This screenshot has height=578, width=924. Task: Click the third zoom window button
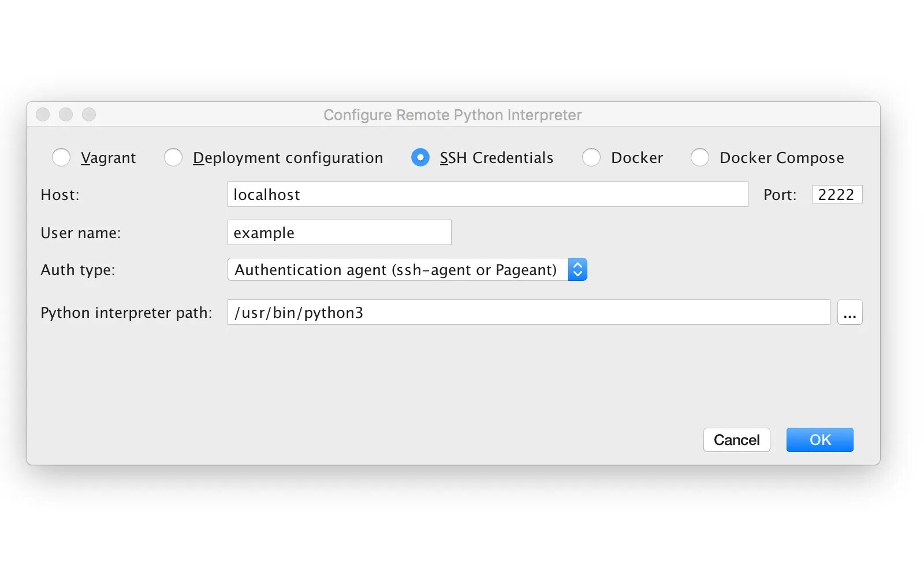(x=89, y=114)
